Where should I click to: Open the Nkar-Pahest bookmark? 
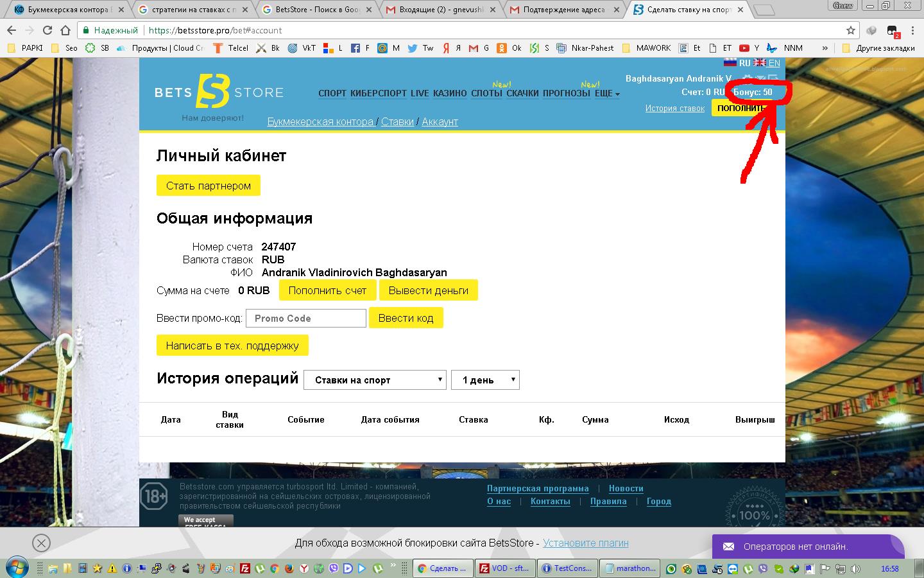tap(585, 48)
